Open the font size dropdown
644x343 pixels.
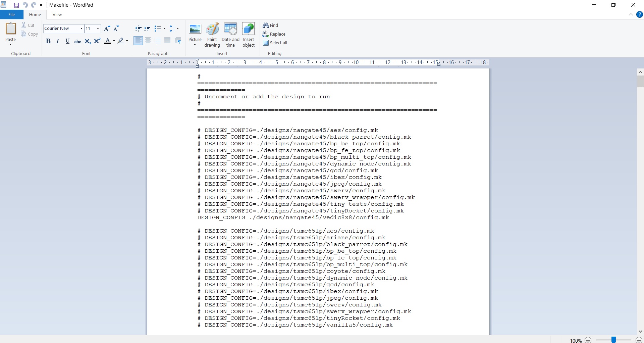[x=97, y=29]
